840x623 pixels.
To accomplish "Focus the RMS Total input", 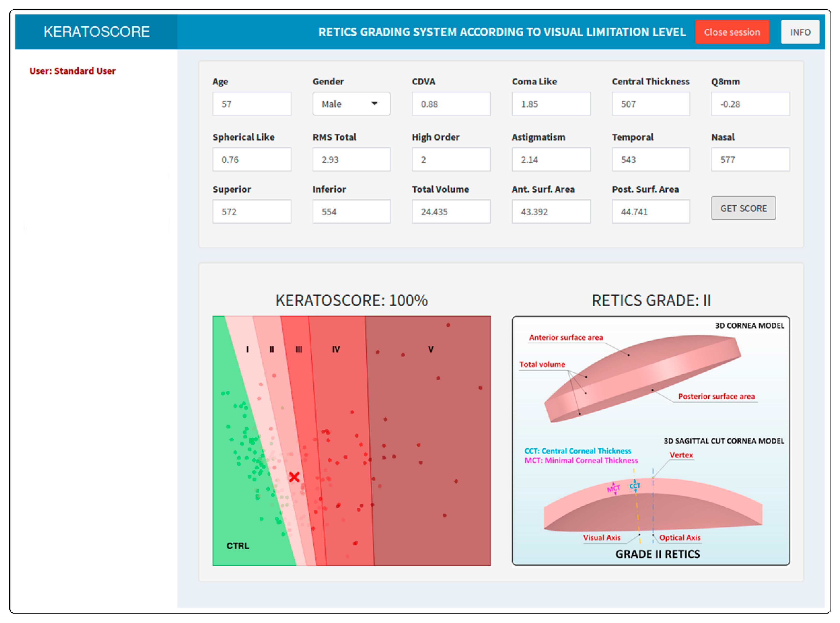I will pos(351,159).
